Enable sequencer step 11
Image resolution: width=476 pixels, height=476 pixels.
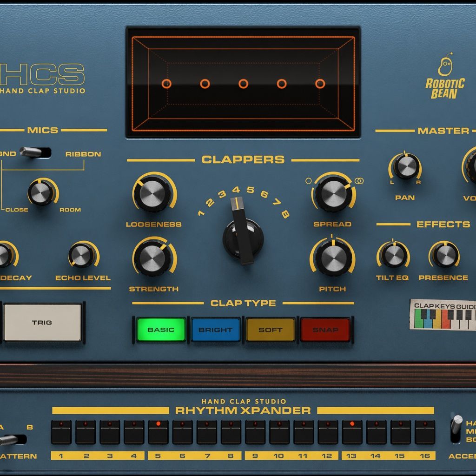point(304,432)
